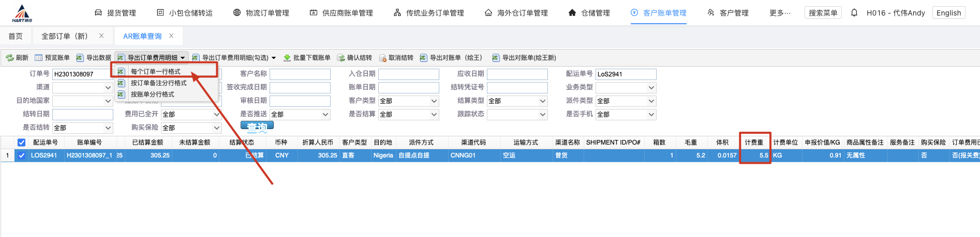980x237 pixels.
Task: Click the 预览账单 preview bill icon
Action: (x=39, y=58)
